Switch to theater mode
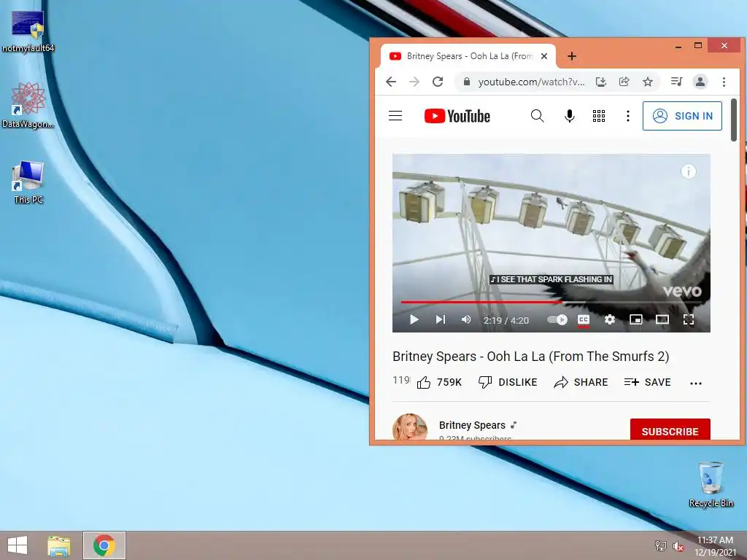747x560 pixels. coord(662,319)
